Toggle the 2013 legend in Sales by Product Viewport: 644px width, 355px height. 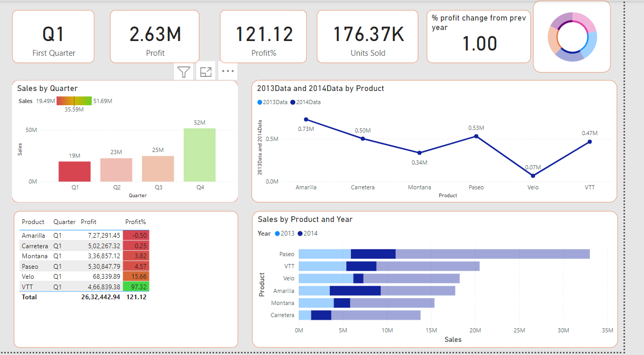coord(284,234)
